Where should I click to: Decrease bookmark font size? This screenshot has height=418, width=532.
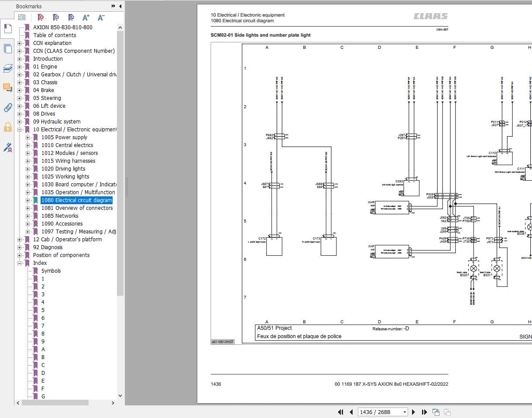(101, 17)
